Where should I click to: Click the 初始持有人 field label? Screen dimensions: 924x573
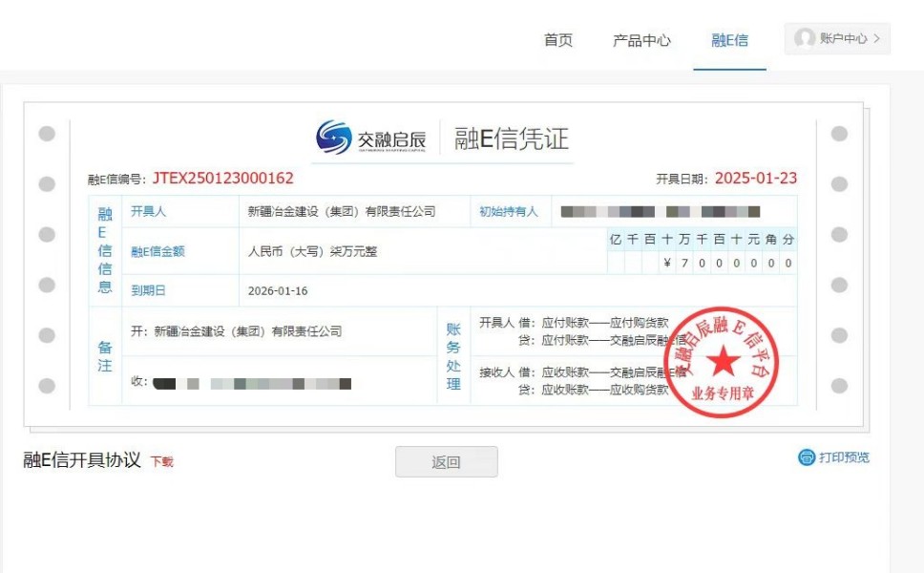509,212
